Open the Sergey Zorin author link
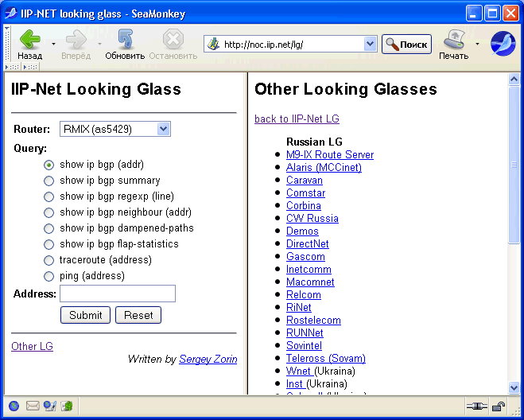This screenshot has height=420, width=524. point(208,359)
